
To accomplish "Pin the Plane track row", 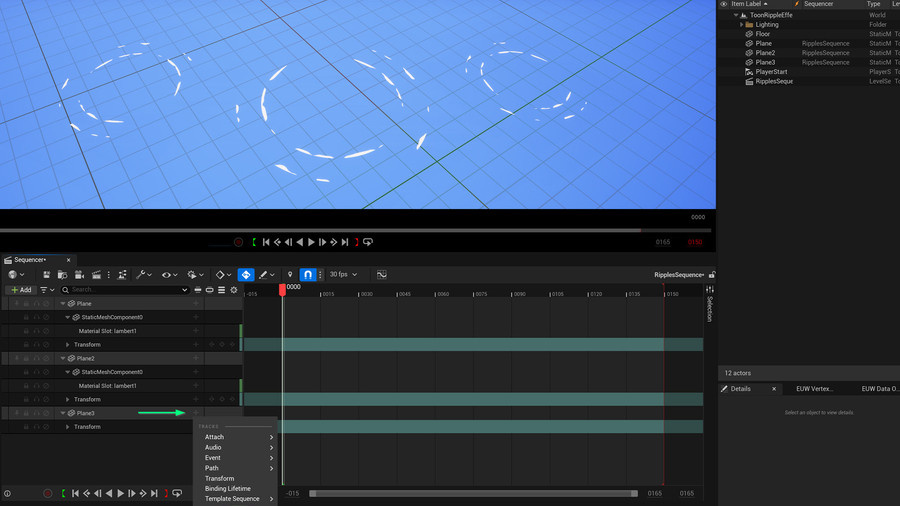I will (16, 303).
